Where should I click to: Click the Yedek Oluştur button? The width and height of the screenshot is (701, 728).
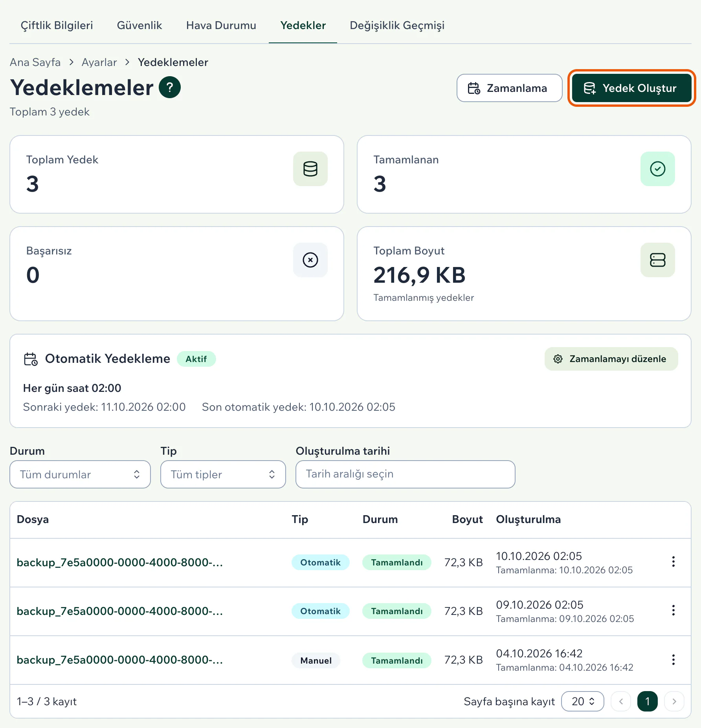632,88
